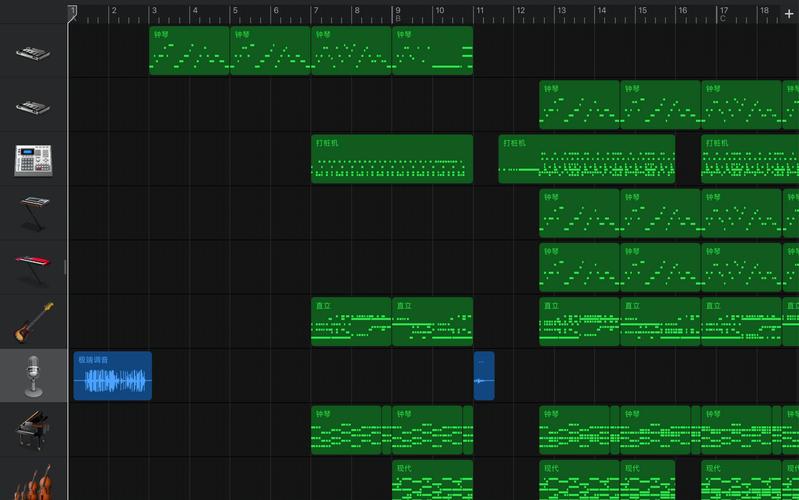Select the grand piano track icon
The image size is (799, 500).
pyautogui.click(x=33, y=430)
